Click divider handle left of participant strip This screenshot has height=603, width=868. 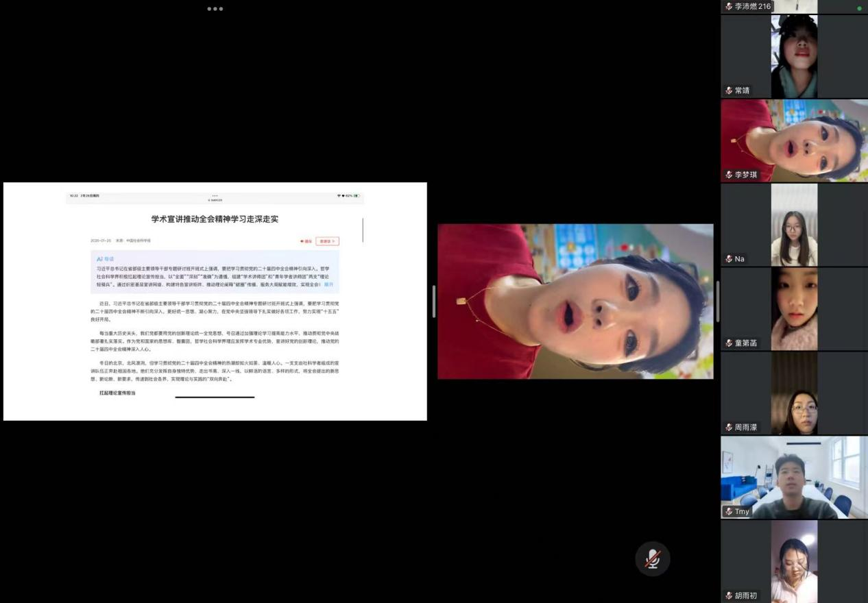tap(717, 301)
